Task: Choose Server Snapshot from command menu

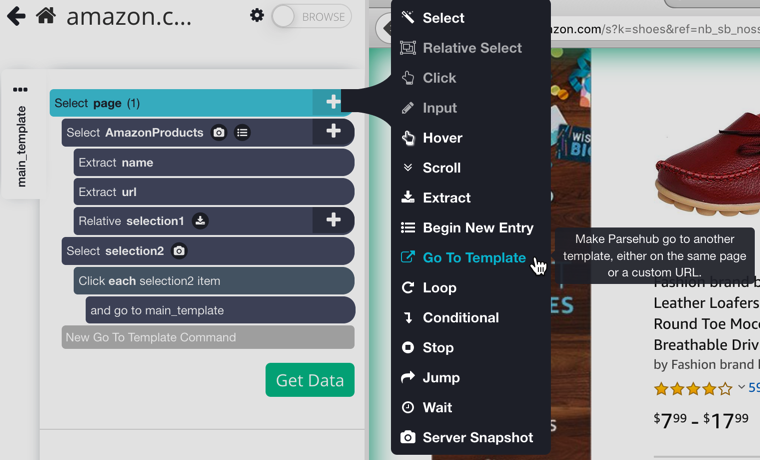Action: [477, 438]
